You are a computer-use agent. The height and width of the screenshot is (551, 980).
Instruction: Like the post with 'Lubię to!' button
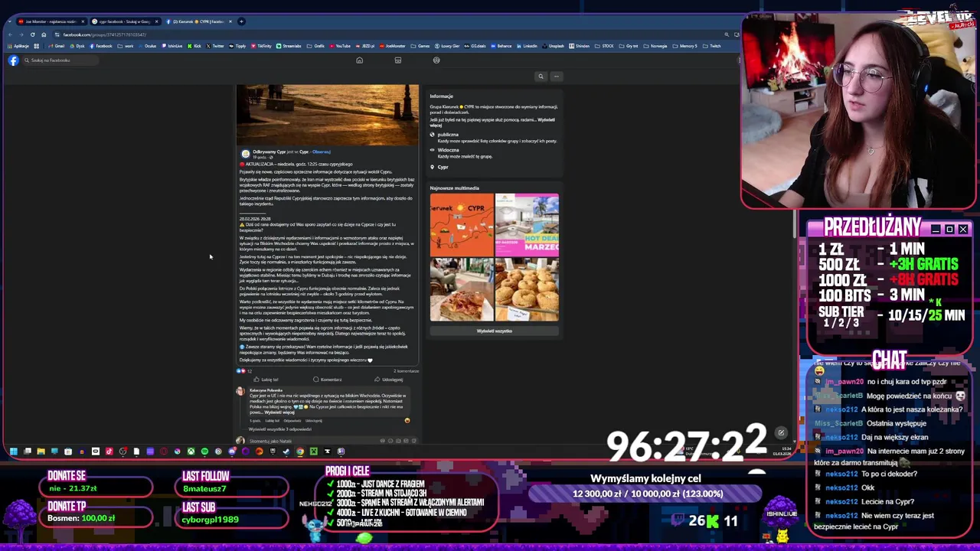click(x=266, y=380)
